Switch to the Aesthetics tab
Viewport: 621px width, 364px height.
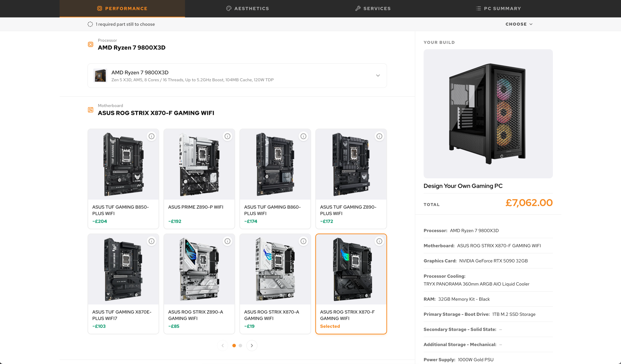[x=248, y=9]
